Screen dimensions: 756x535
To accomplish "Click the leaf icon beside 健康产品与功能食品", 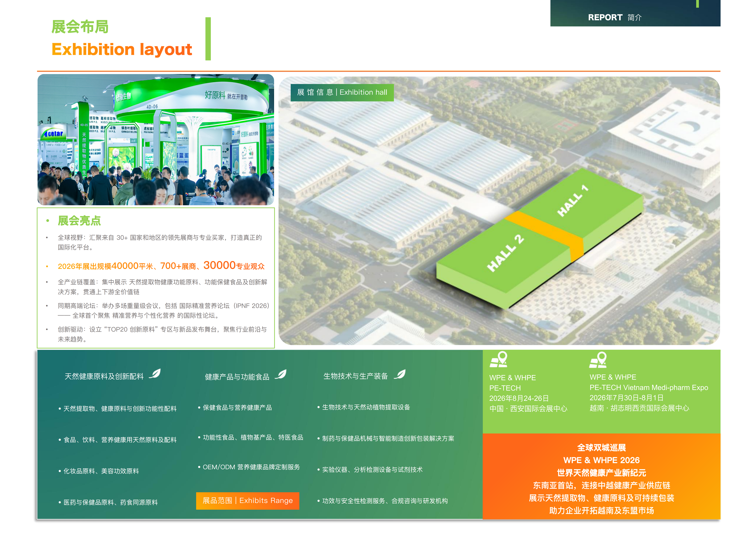I will point(281,374).
